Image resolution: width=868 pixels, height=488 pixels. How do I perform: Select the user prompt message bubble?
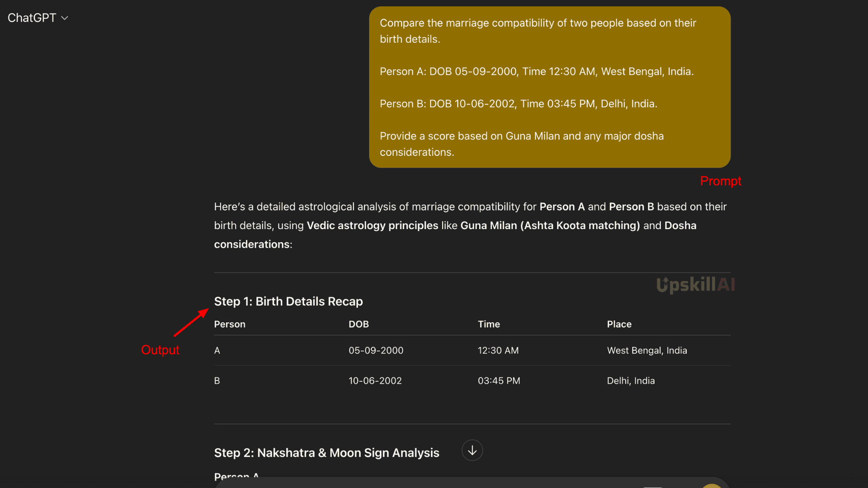(550, 87)
